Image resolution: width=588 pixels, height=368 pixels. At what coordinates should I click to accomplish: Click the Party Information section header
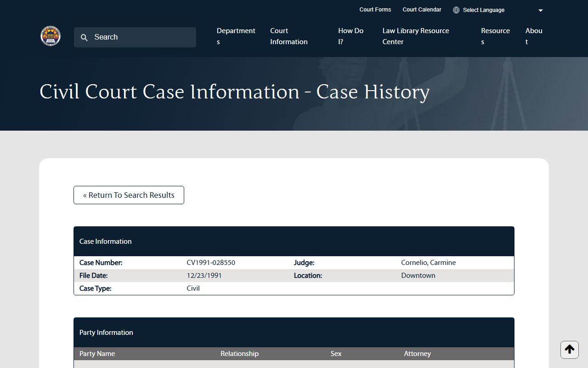pyautogui.click(x=294, y=333)
